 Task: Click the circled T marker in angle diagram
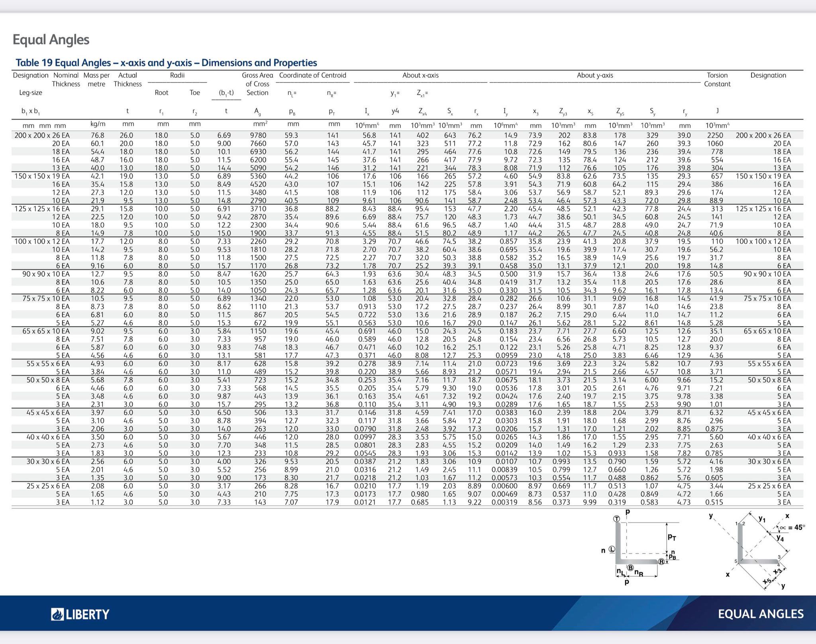coord(616,518)
